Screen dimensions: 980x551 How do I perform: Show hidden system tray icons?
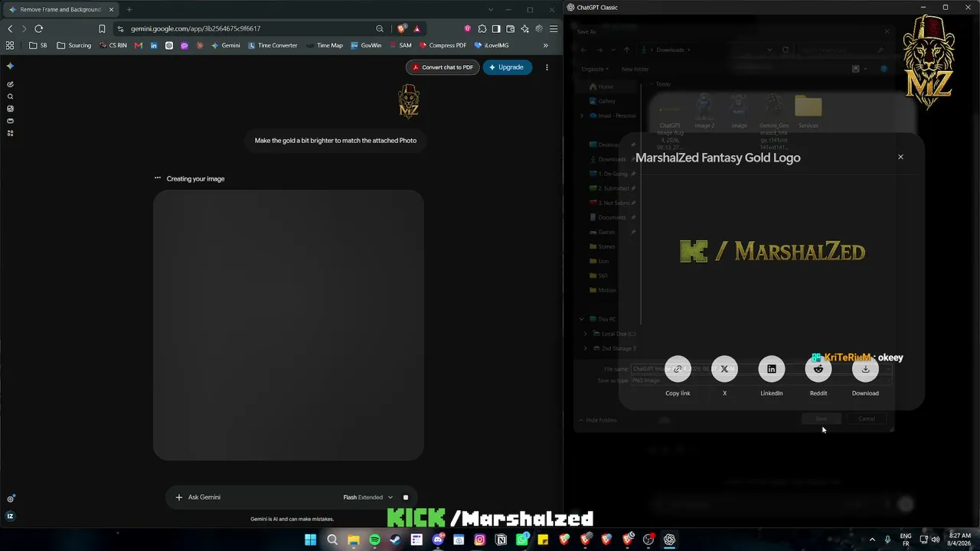(x=872, y=540)
